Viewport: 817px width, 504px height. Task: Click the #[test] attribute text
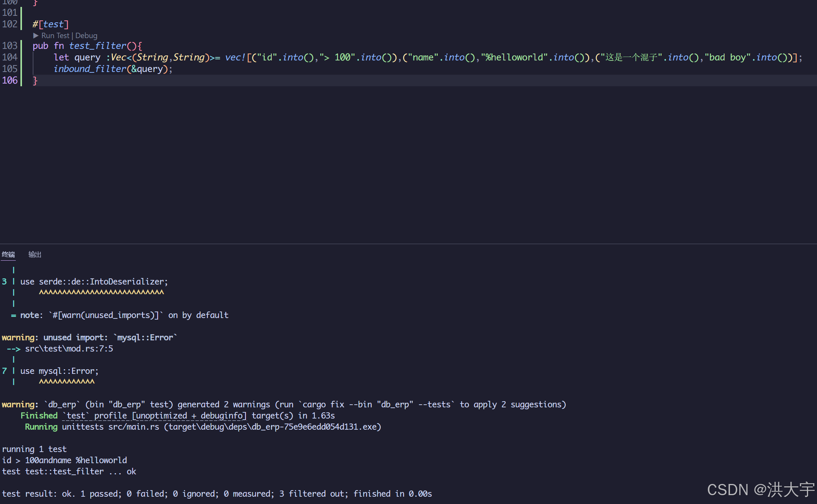50,24
